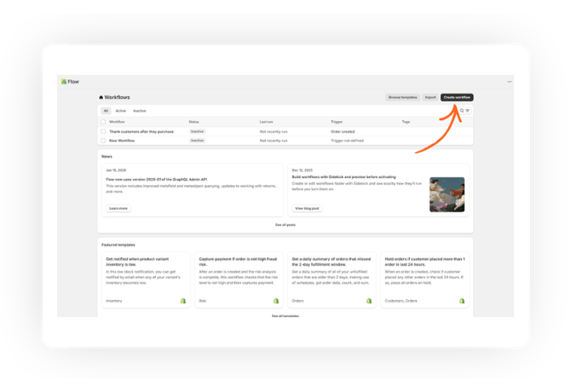Click the search icon above the workflow table
571x392 pixels.
pyautogui.click(x=461, y=111)
